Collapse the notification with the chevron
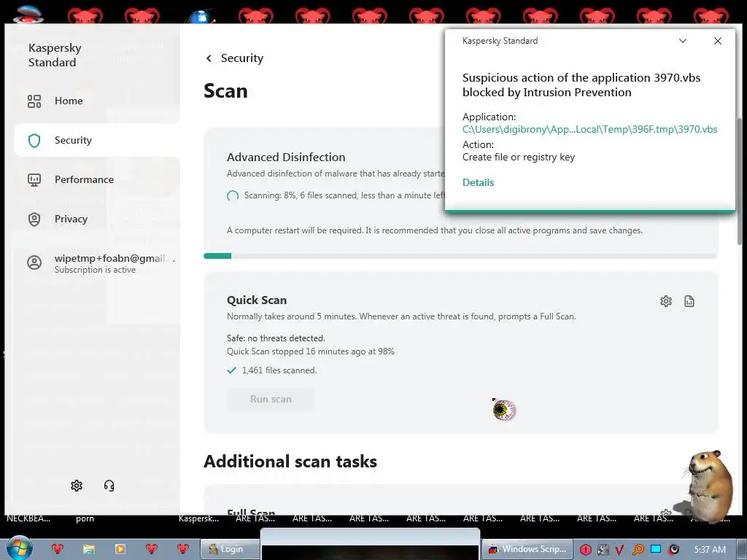 pos(683,41)
